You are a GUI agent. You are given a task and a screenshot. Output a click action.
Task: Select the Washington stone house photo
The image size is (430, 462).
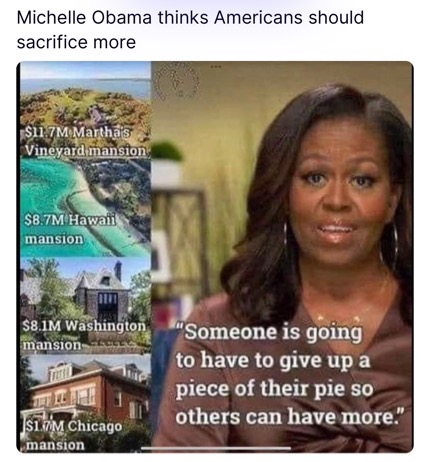(x=85, y=305)
